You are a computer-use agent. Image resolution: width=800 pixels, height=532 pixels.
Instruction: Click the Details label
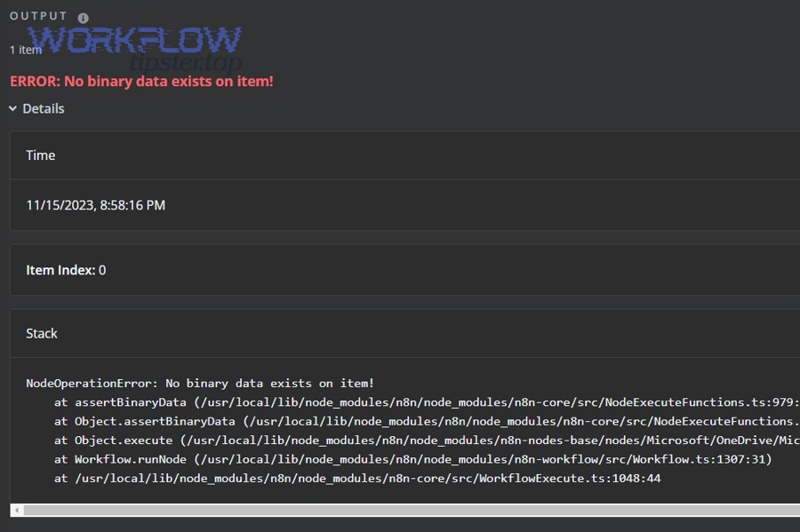coord(44,108)
